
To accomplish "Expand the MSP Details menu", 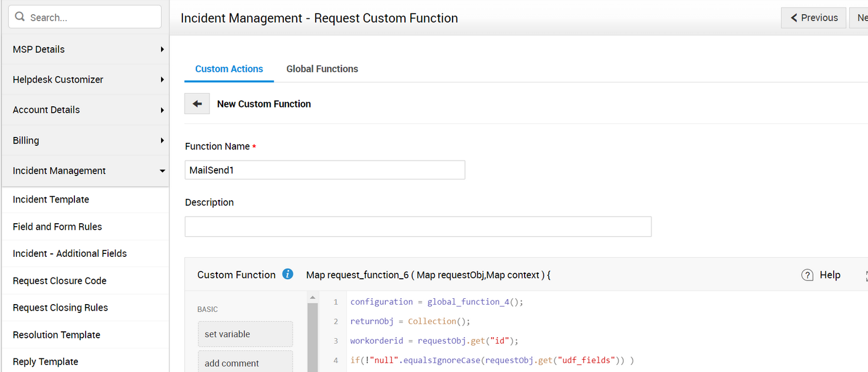I will [x=85, y=50].
